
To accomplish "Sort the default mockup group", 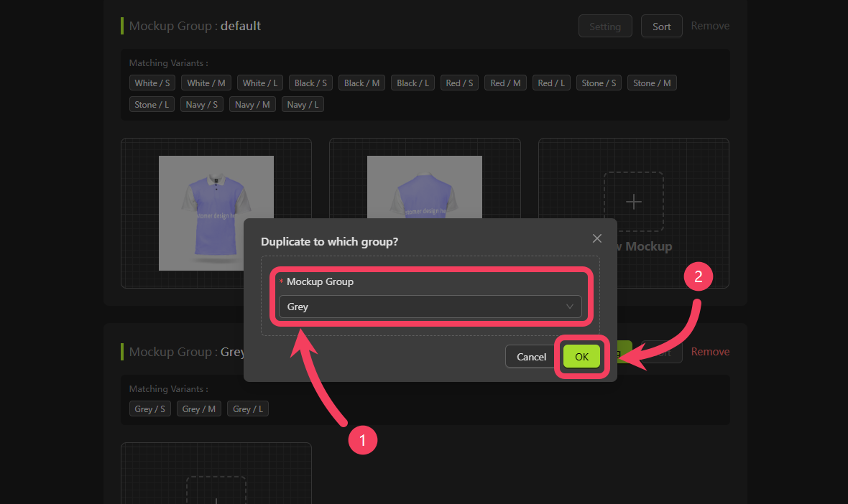I will tap(661, 26).
